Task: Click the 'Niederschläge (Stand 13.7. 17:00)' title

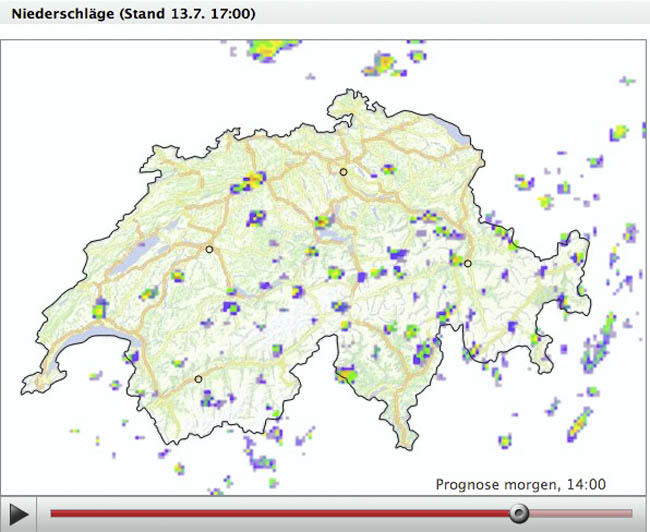Action: coord(133,14)
